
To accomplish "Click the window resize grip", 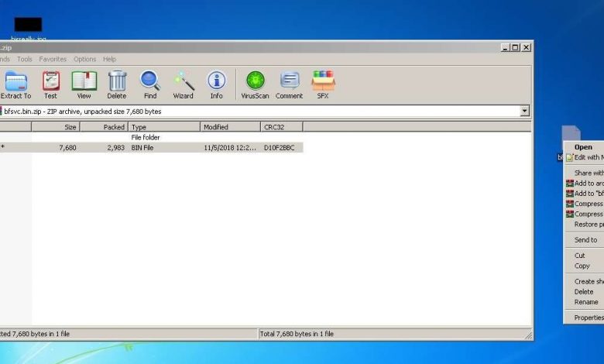I will tap(528, 335).
